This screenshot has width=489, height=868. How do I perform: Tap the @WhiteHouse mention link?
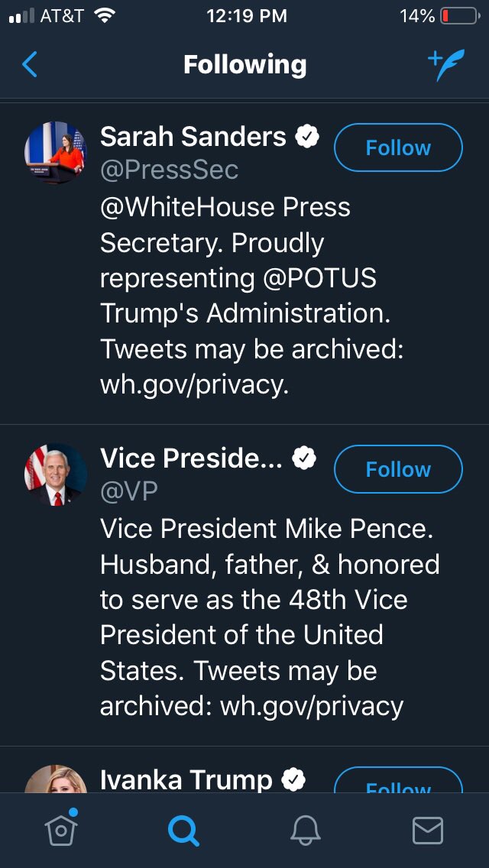[188, 208]
